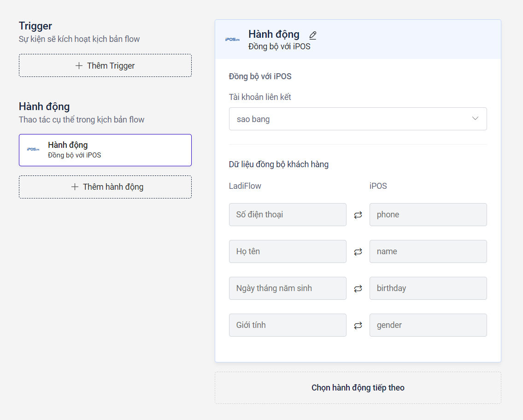This screenshot has height=420, width=523.
Task: Click the iPOS phone field
Action: [428, 215]
